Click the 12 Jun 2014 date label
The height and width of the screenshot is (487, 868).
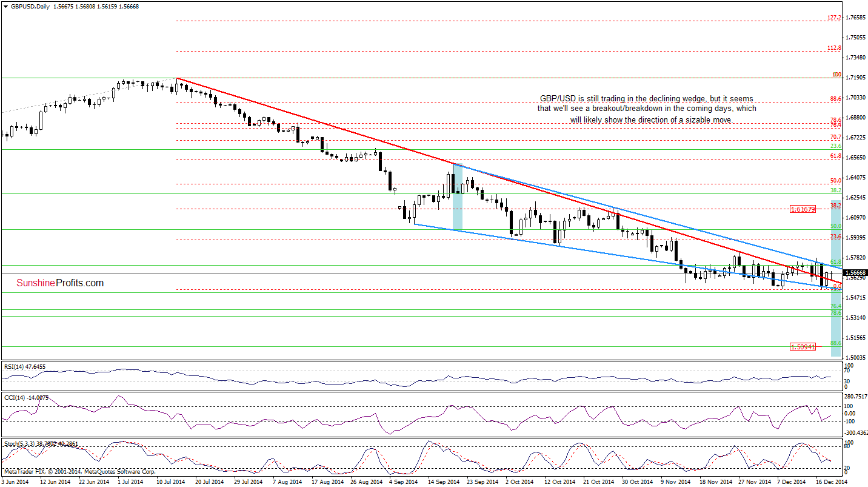56,482
